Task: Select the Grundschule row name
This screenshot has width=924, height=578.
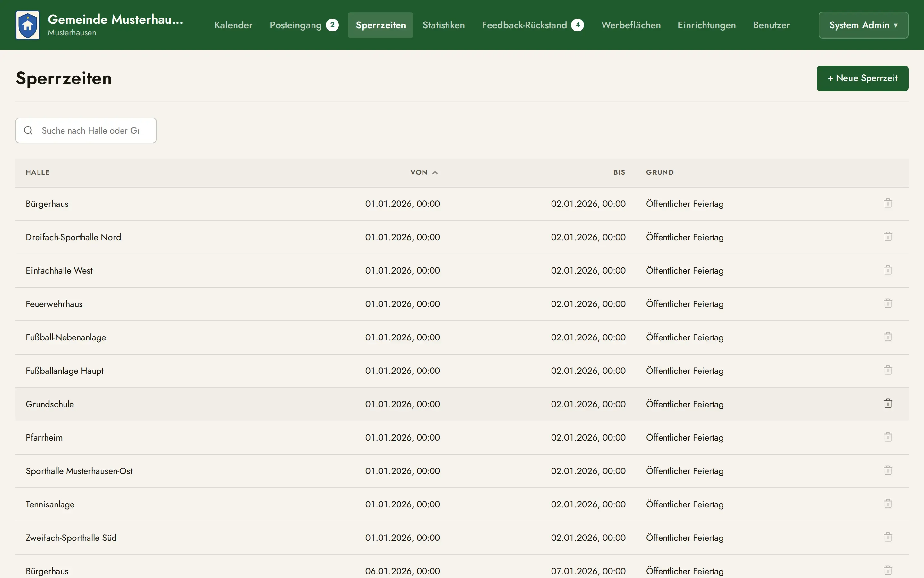Action: (50, 404)
